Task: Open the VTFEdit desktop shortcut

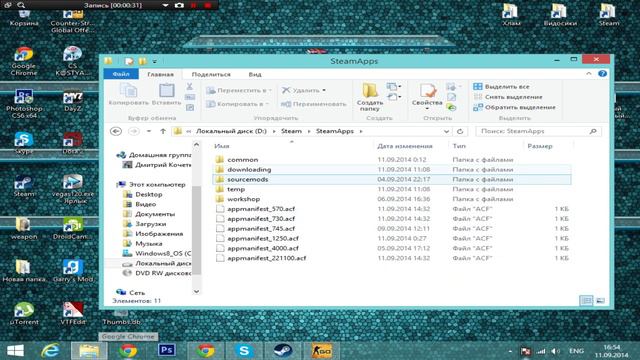Action: [x=73, y=313]
